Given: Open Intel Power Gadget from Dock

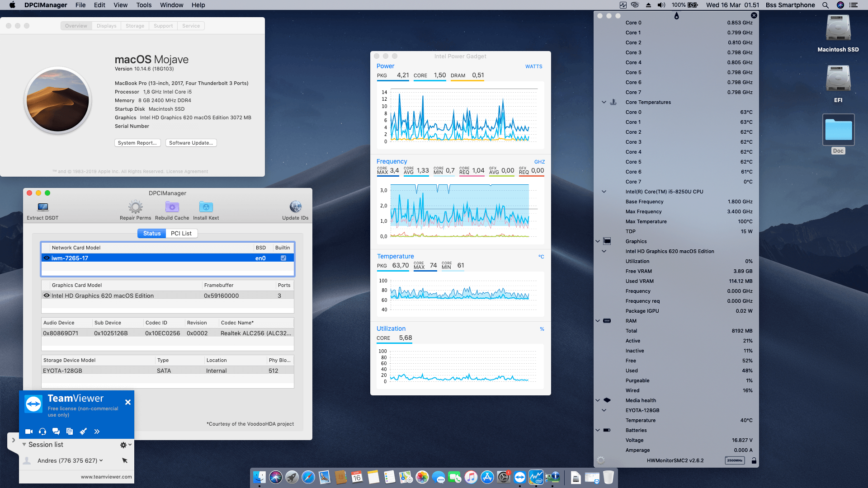Looking at the screenshot, I should pos(536,477).
